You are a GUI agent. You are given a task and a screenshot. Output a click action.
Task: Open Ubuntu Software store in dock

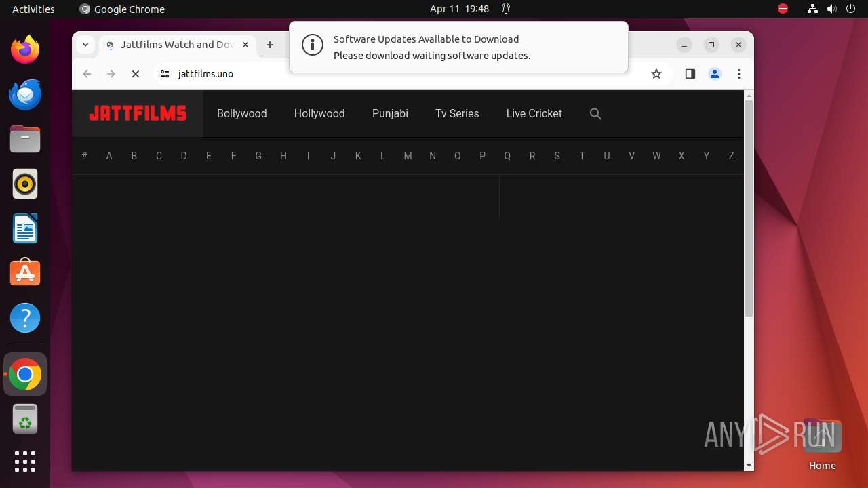coord(25,273)
